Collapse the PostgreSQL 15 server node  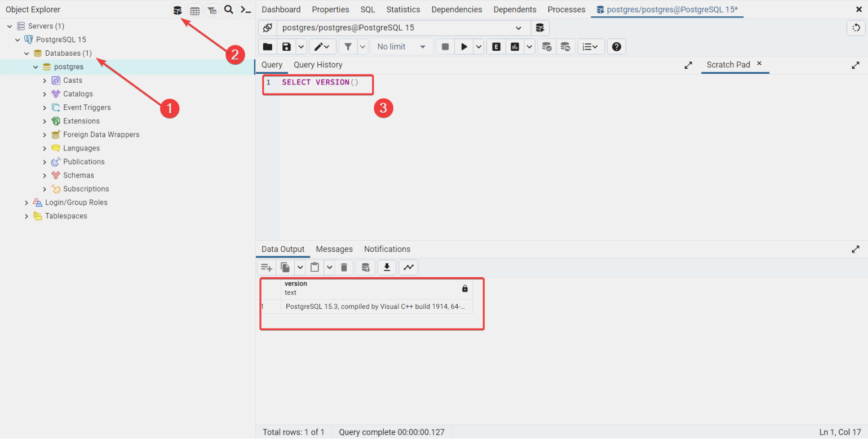pos(17,40)
